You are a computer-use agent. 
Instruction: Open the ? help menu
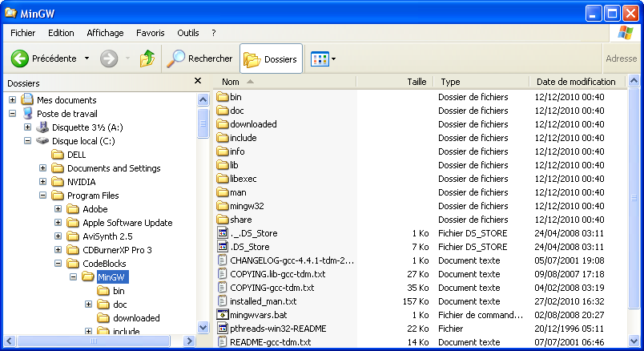[x=214, y=33]
